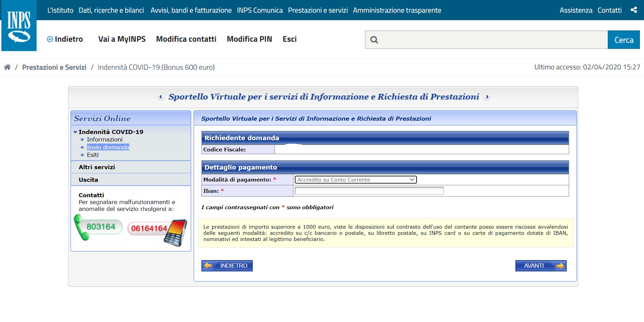Click the Ultimo accesso timestamp text
644x322 pixels.
coord(587,67)
